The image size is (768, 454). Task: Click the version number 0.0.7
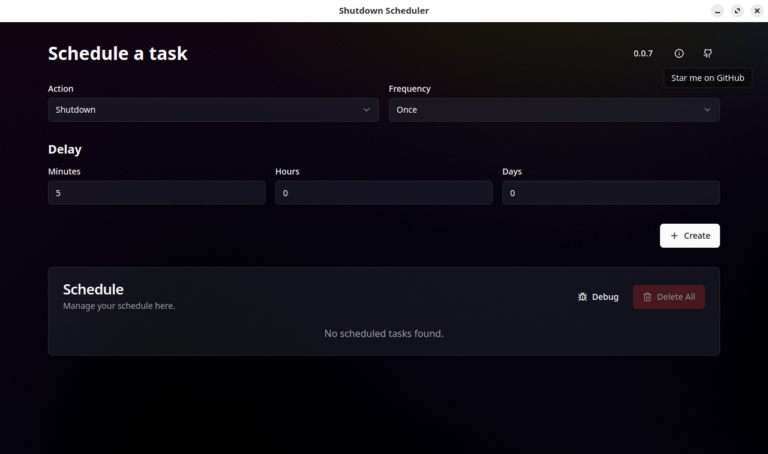pos(643,53)
